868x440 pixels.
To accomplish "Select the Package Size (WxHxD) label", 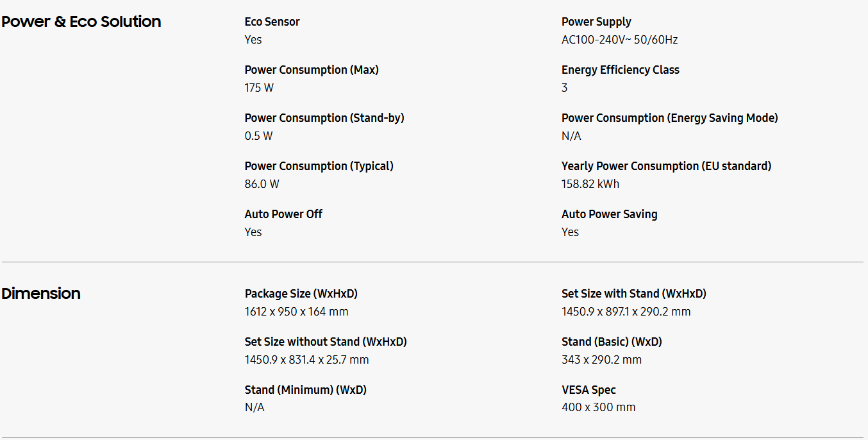I will 301,294.
